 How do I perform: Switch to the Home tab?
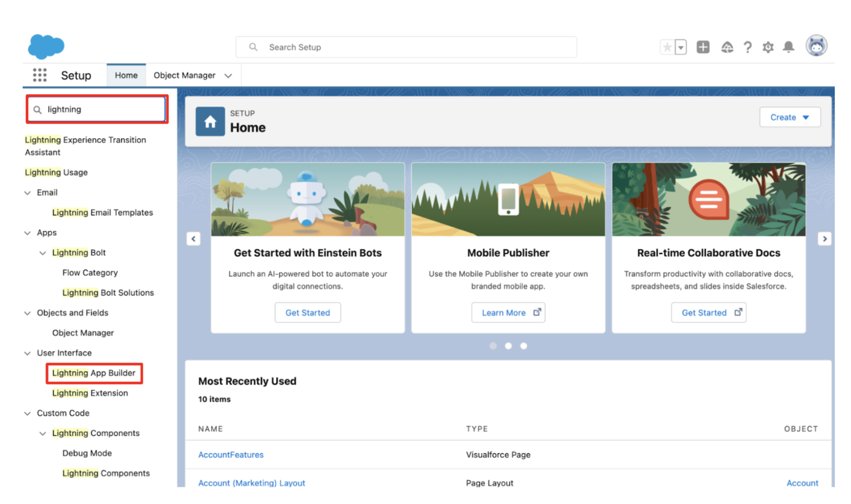click(126, 75)
